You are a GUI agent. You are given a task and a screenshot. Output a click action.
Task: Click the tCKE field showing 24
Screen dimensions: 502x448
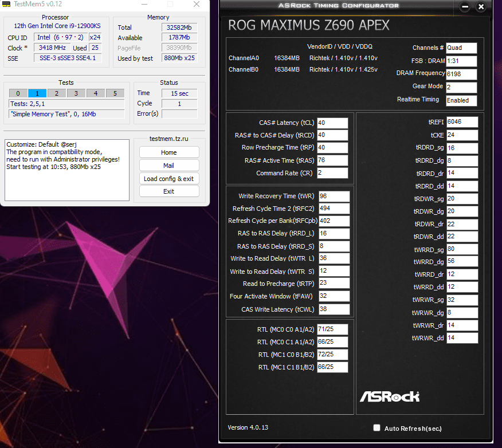coord(462,135)
